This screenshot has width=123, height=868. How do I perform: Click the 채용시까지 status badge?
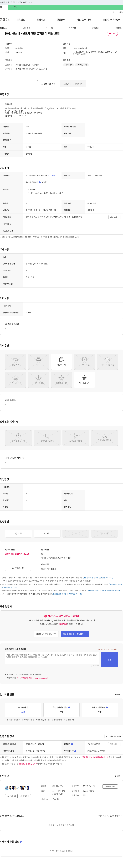point(112,34)
